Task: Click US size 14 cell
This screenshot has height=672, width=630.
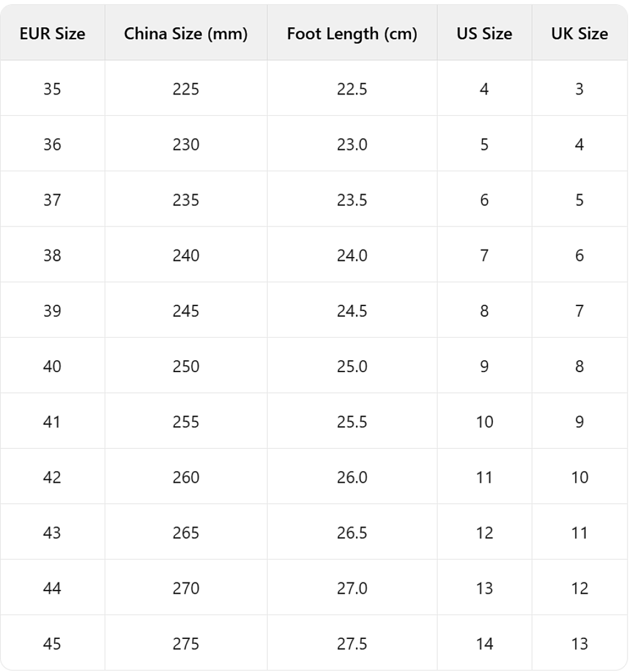Action: click(484, 643)
